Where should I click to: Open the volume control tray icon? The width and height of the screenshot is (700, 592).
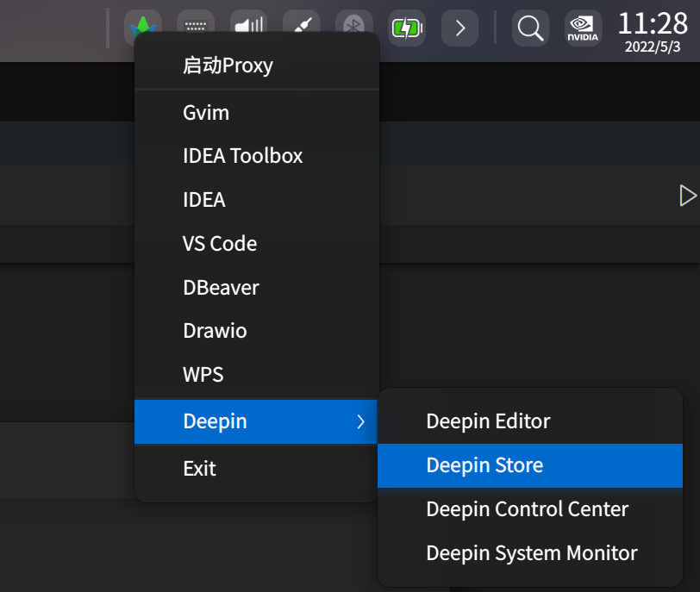click(x=248, y=28)
